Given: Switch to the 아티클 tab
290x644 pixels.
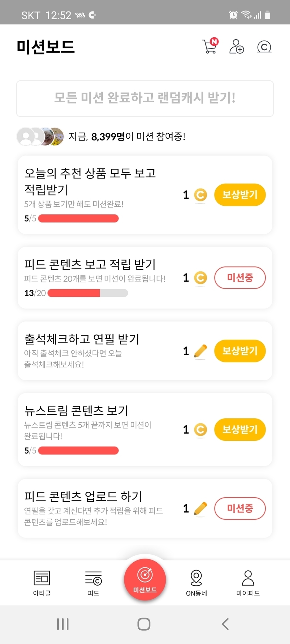Looking at the screenshot, I should (42, 583).
